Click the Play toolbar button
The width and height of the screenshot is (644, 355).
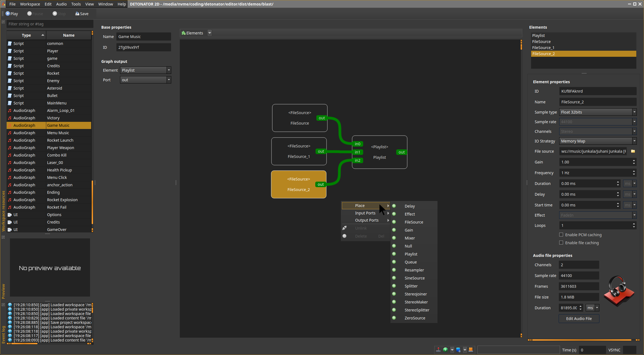pyautogui.click(x=12, y=14)
